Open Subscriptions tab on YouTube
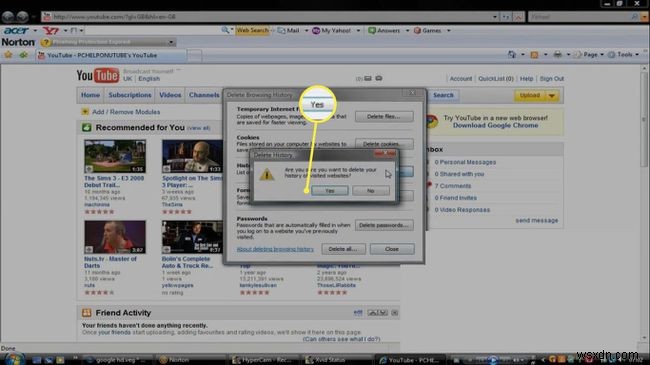Screen dimensions: 650x365 [130, 95]
